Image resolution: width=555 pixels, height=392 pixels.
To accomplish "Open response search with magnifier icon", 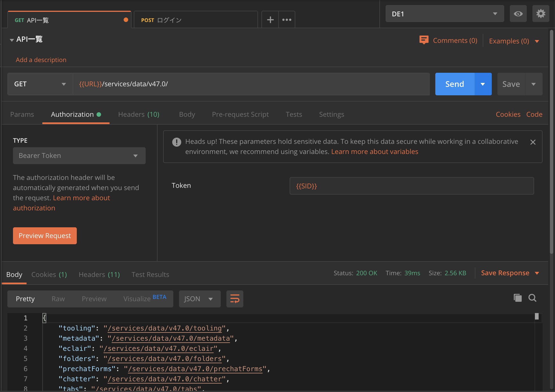I will tap(532, 298).
